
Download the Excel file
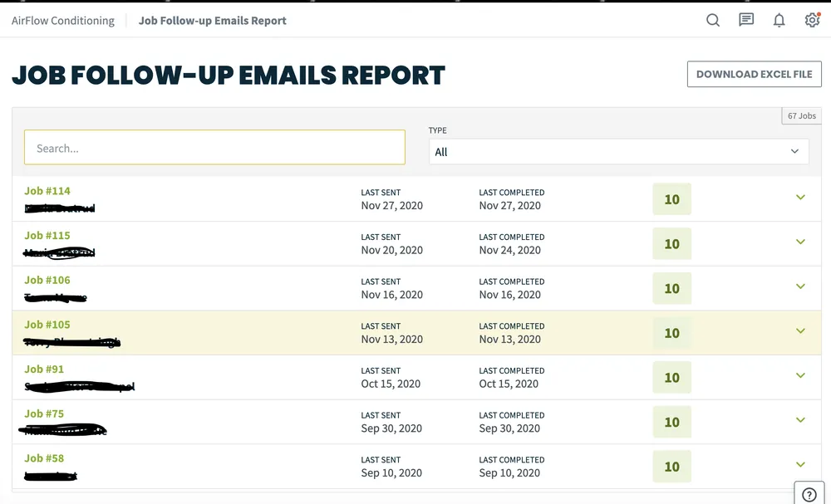point(754,74)
